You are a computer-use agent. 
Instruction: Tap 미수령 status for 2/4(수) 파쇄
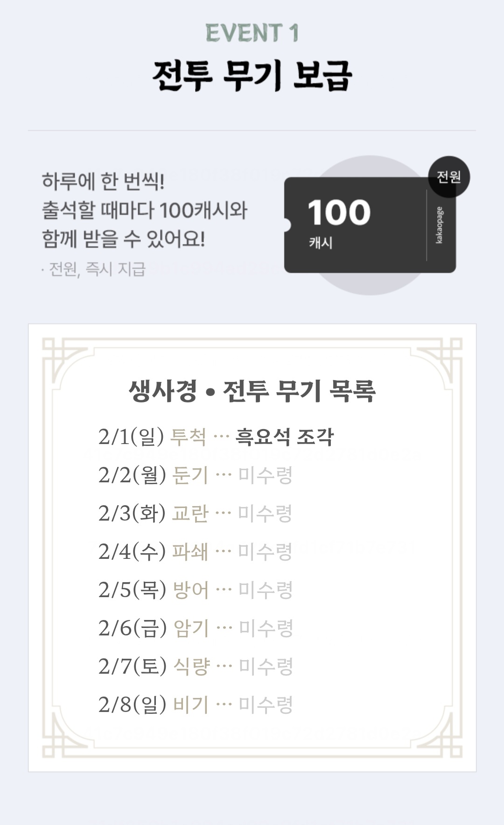pyautogui.click(x=265, y=552)
